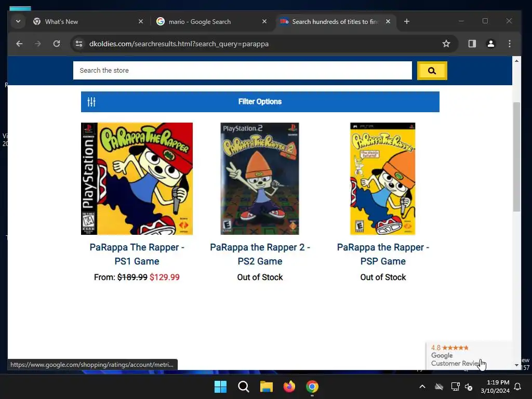
Task: Bookmark this page with the star icon
Action: [x=446, y=44]
